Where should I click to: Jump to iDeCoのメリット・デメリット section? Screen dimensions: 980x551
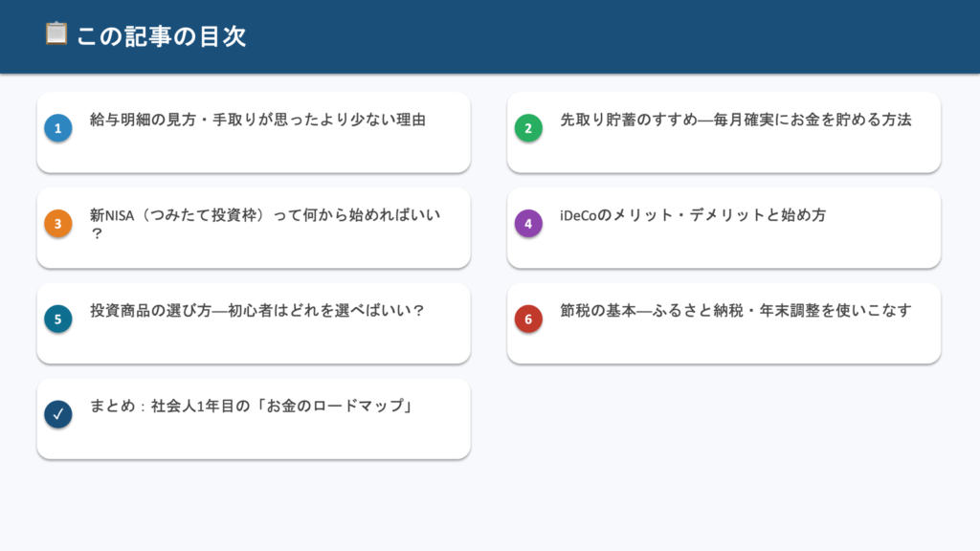[x=693, y=216]
